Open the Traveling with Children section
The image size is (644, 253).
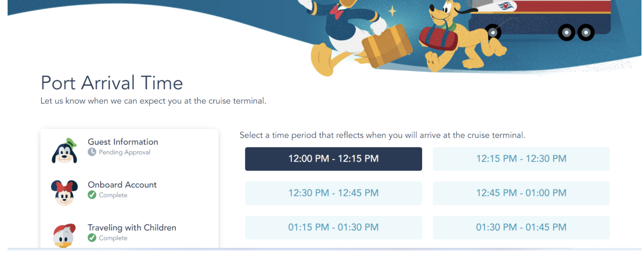point(132,228)
